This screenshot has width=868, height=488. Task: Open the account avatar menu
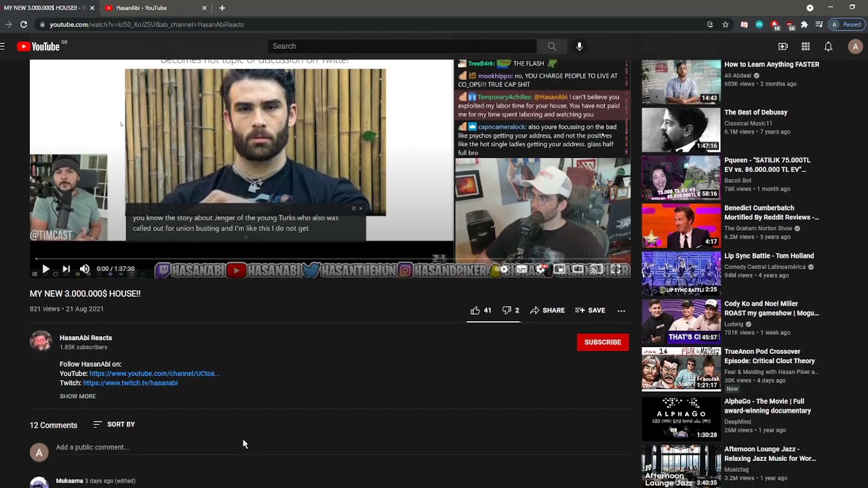(x=855, y=46)
